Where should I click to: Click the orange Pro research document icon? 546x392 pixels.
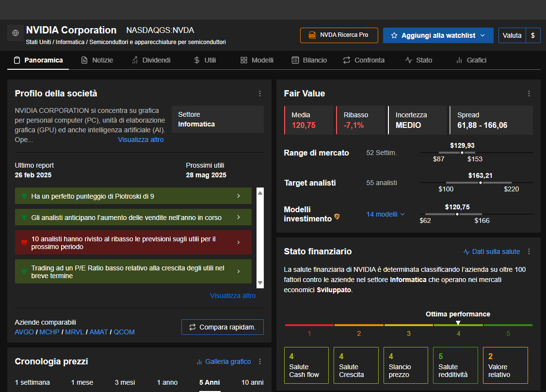coord(312,35)
